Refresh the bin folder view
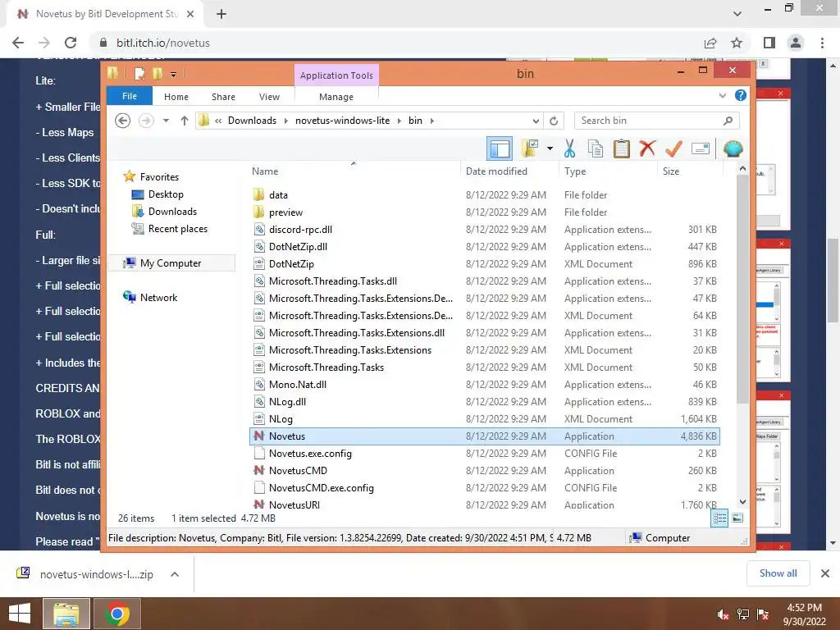This screenshot has width=840, height=630. [554, 121]
